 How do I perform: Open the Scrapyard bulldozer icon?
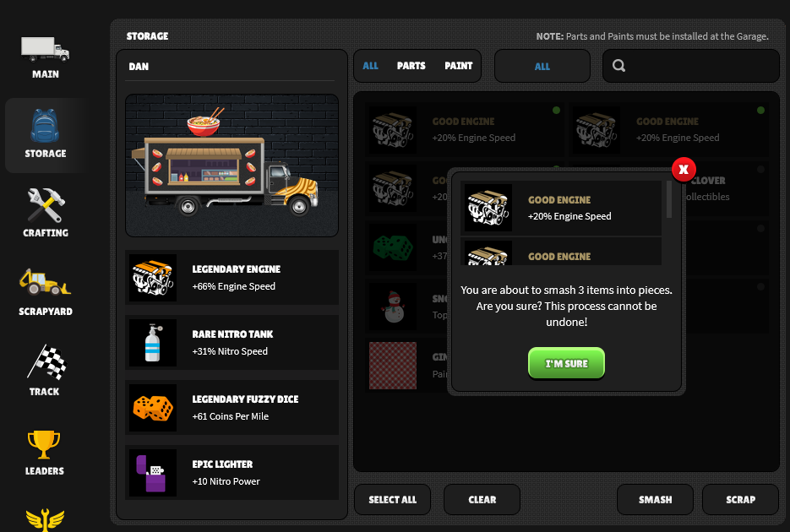45,282
